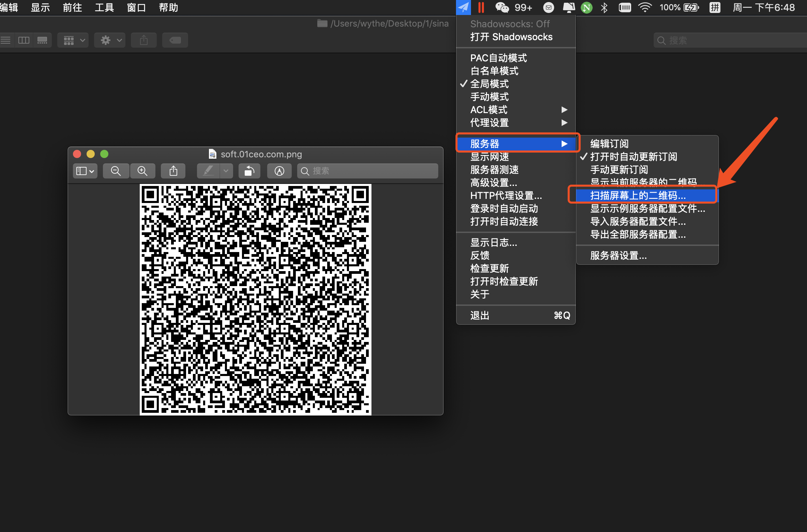The width and height of the screenshot is (807, 532).
Task: Toggle 打开时自动连接 option
Action: point(516,221)
